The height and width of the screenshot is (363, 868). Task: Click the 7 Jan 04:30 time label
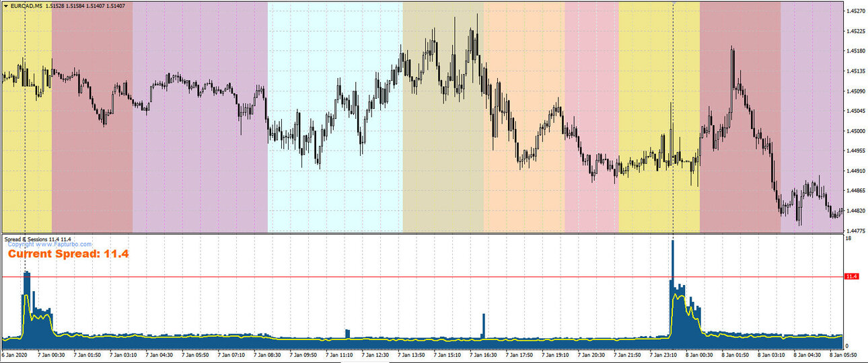pos(159,355)
